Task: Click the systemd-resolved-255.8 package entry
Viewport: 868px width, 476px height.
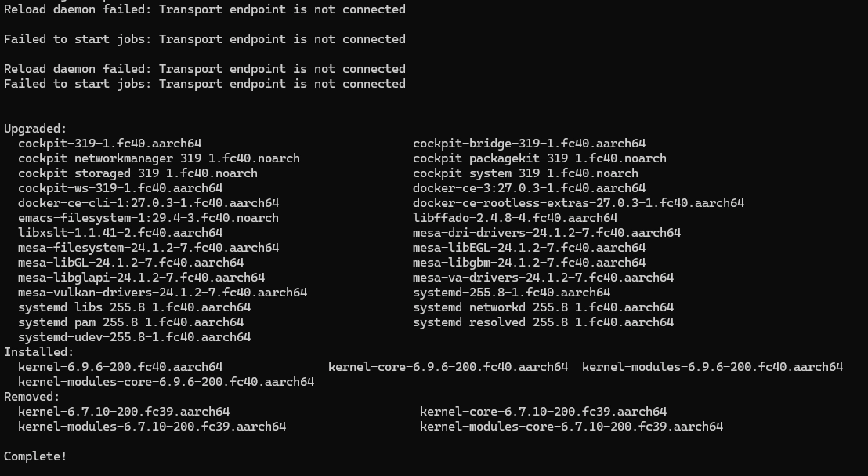Action: pyautogui.click(x=543, y=322)
